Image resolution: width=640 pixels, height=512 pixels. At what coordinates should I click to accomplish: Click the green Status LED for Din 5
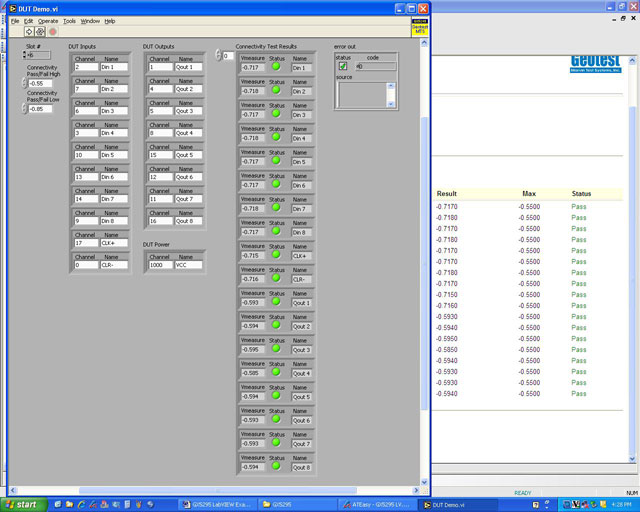pyautogui.click(x=276, y=160)
